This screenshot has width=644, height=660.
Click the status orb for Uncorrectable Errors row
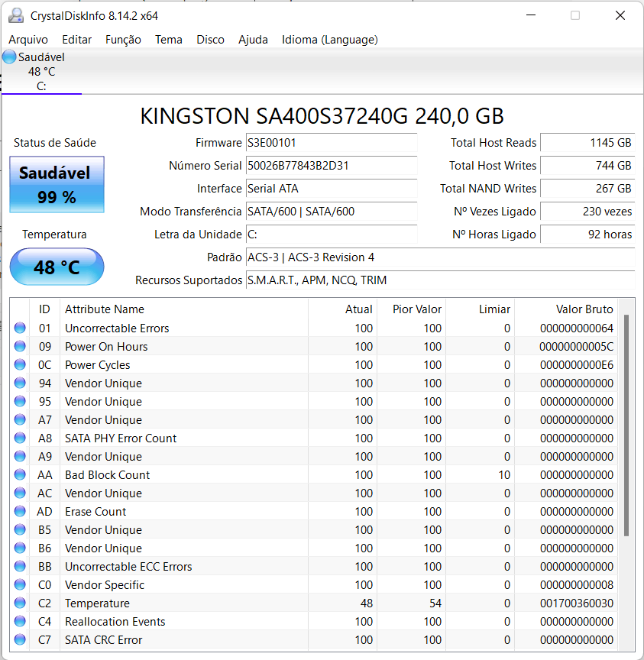[20, 328]
